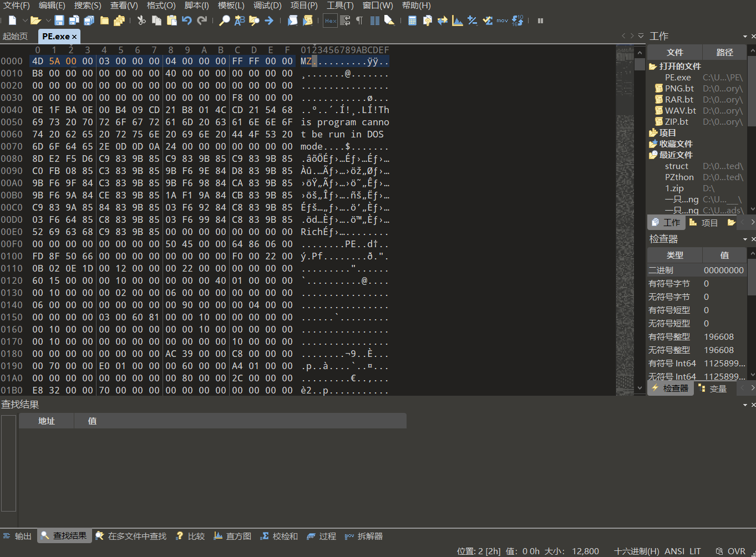Image resolution: width=756 pixels, height=557 pixels.
Task: Open the Base Converter 10/16 icon
Action: tap(517, 21)
